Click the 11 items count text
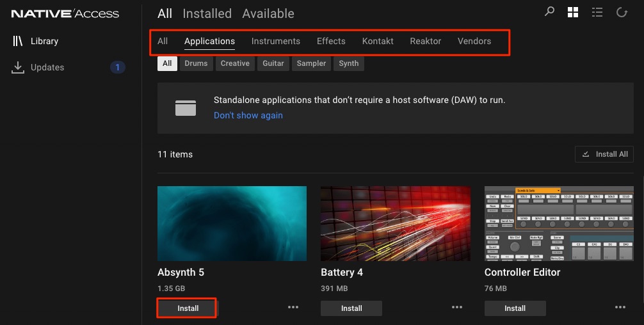This screenshot has width=644, height=325. pos(175,154)
